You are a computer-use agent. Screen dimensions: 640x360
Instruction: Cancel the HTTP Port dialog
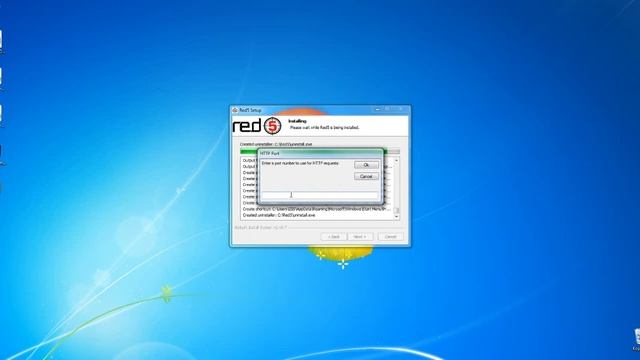366,176
